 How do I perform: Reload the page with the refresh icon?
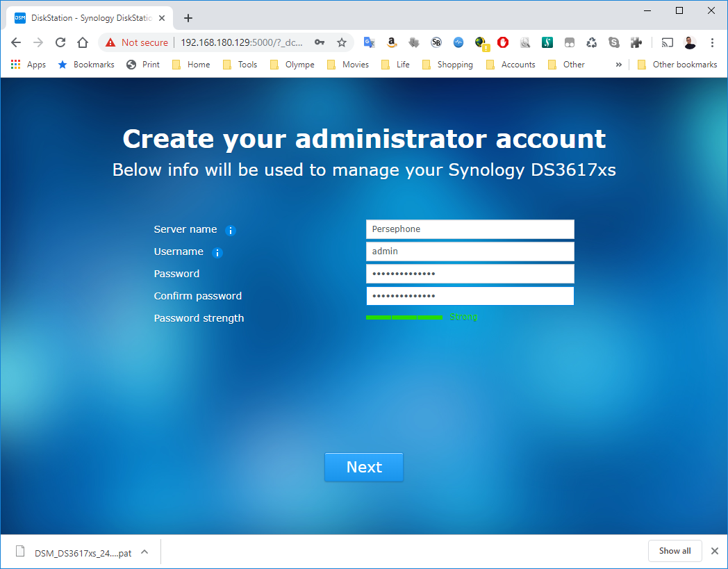[x=60, y=43]
